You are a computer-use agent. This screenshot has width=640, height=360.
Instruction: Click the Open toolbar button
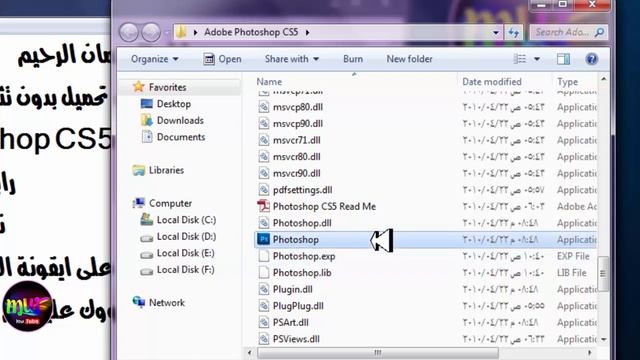(x=222, y=59)
